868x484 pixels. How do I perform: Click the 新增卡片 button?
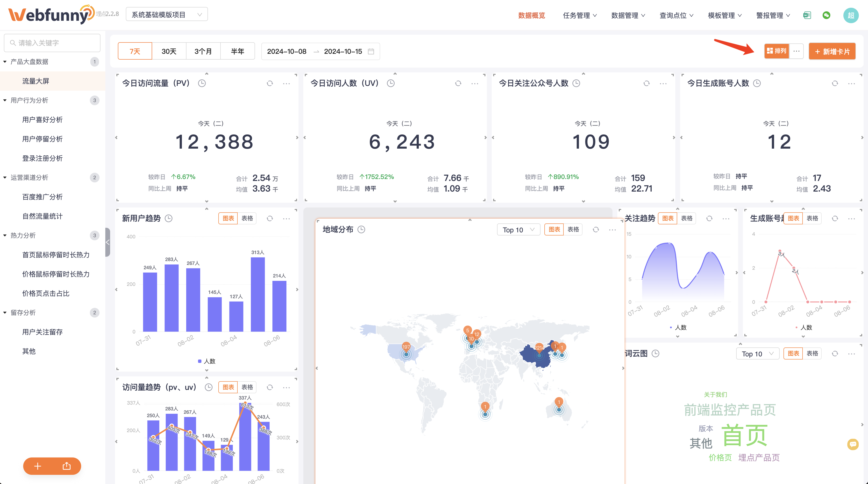[832, 51]
